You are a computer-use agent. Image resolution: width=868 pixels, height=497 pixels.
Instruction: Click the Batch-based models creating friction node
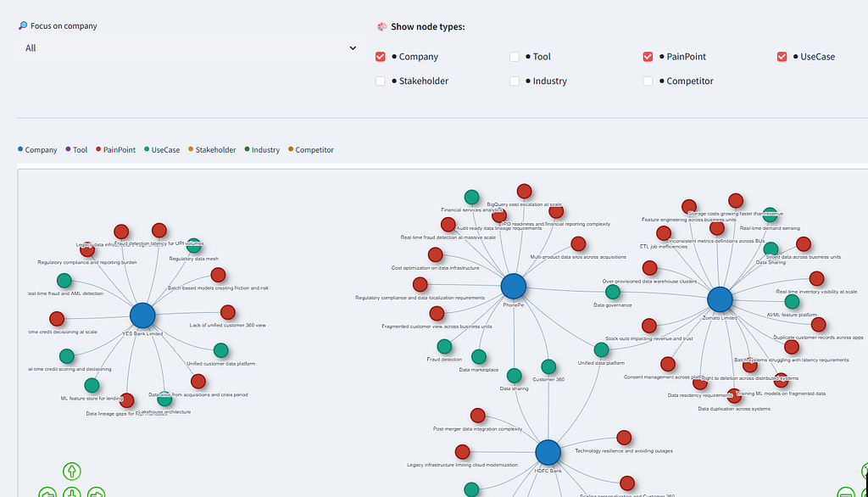[218, 275]
